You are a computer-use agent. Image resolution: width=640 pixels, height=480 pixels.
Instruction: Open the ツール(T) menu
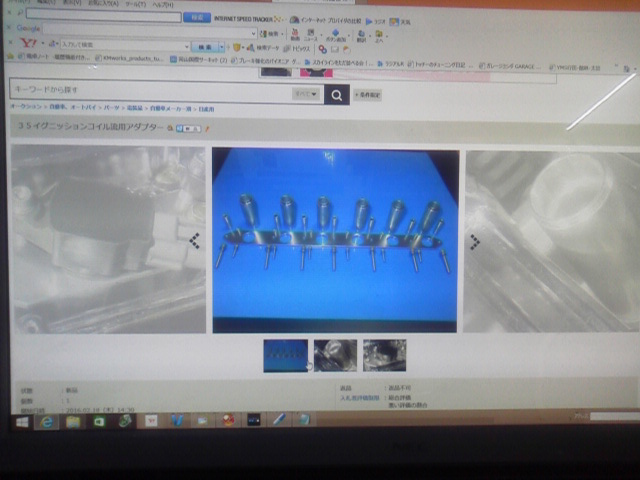(136, 4)
